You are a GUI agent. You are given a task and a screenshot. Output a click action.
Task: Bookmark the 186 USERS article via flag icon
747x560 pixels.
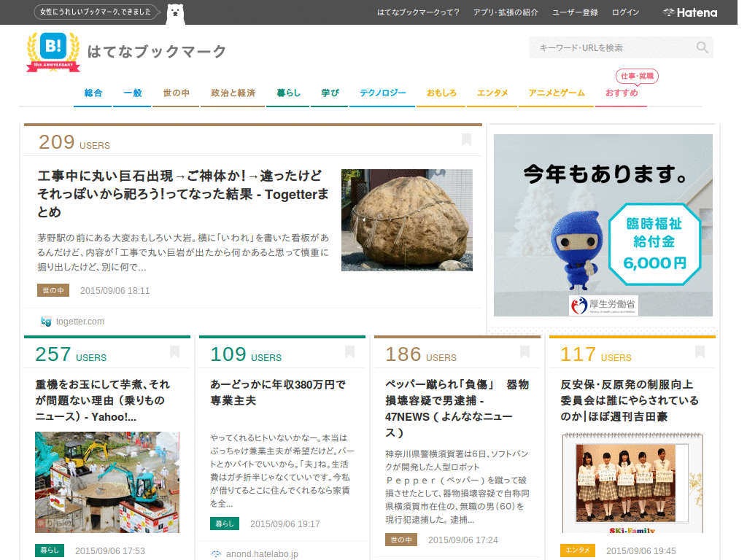pos(525,352)
